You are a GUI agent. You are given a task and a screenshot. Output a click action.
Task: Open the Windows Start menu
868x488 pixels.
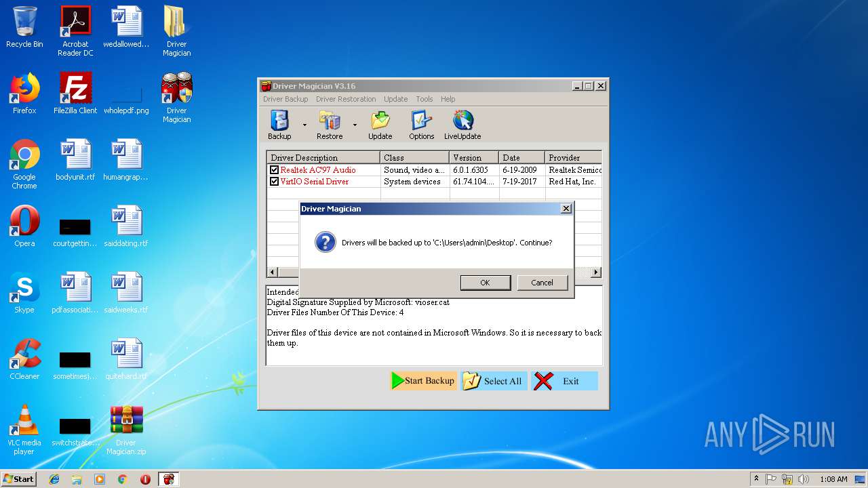click(19, 479)
